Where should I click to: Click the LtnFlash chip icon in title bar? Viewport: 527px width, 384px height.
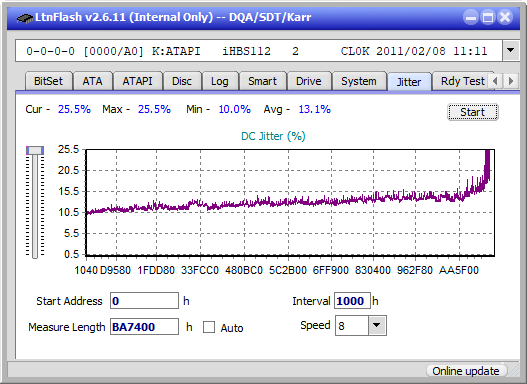[x=24, y=17]
